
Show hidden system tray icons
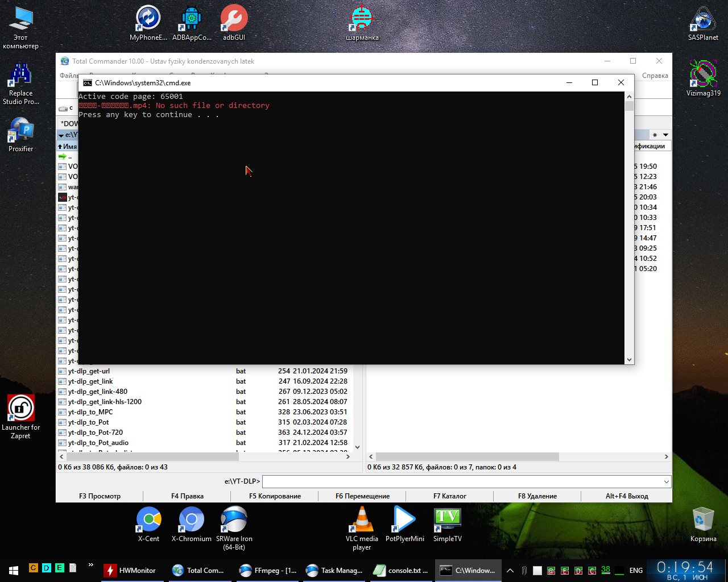[x=510, y=570]
